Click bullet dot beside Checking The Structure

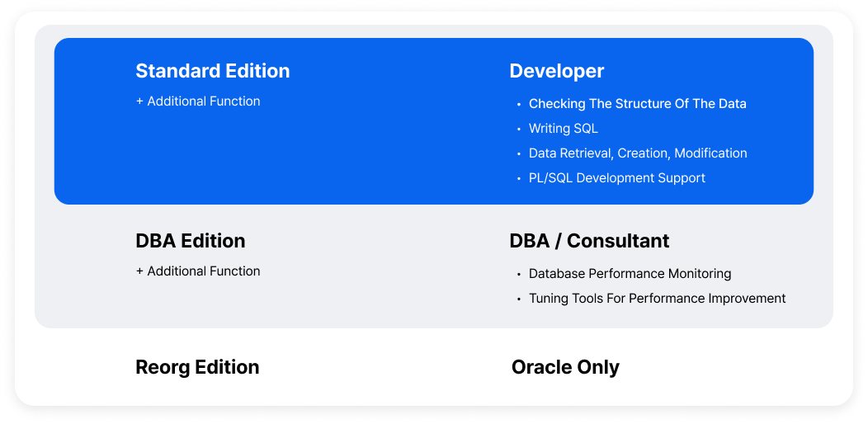tap(519, 105)
